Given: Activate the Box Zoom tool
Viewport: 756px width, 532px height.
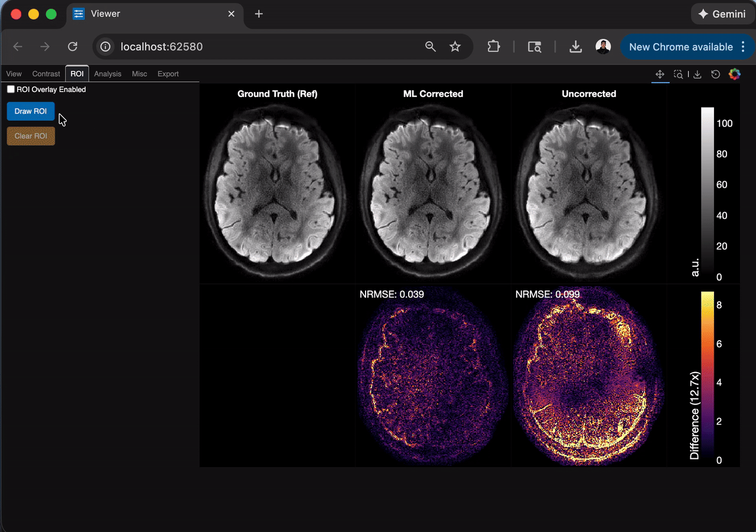Looking at the screenshot, I should point(679,74).
